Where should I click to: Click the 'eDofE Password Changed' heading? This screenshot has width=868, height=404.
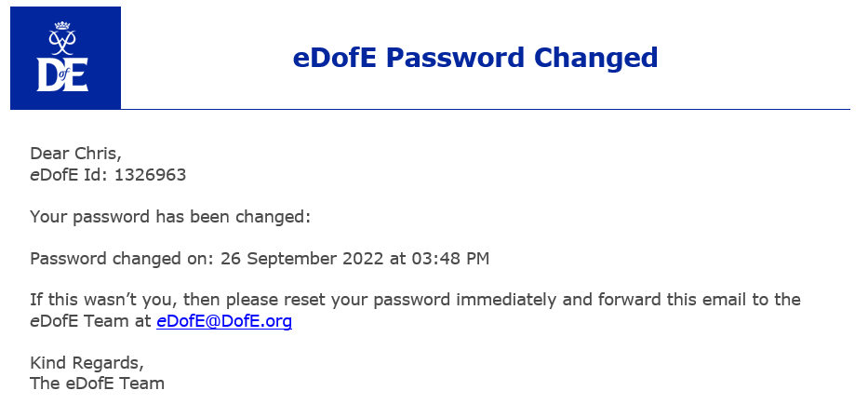pyautogui.click(x=475, y=58)
